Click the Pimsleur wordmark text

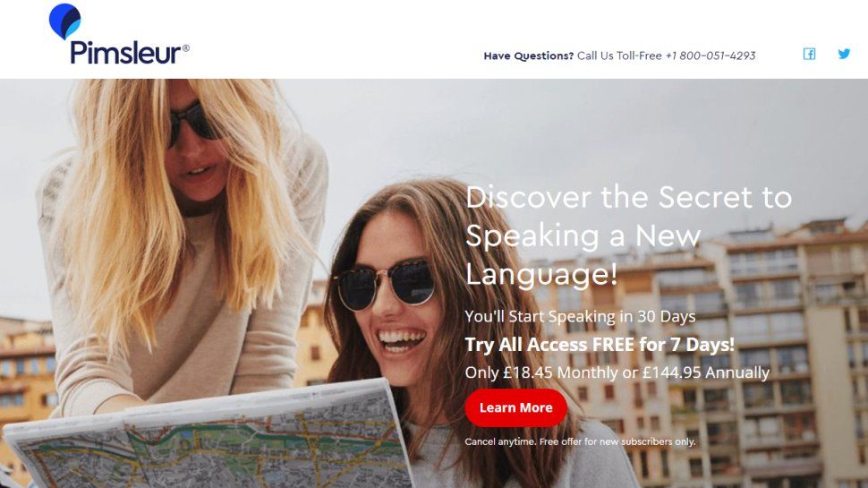coord(125,53)
